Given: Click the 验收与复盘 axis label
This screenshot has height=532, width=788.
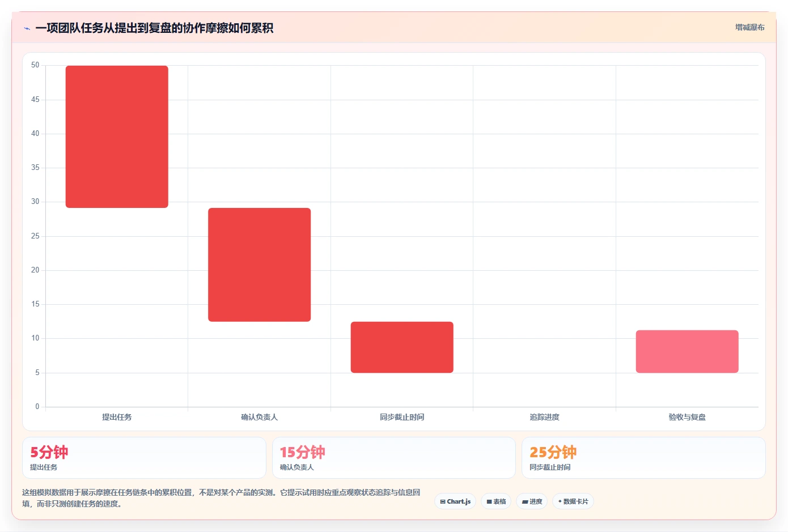Looking at the screenshot, I should click(687, 417).
